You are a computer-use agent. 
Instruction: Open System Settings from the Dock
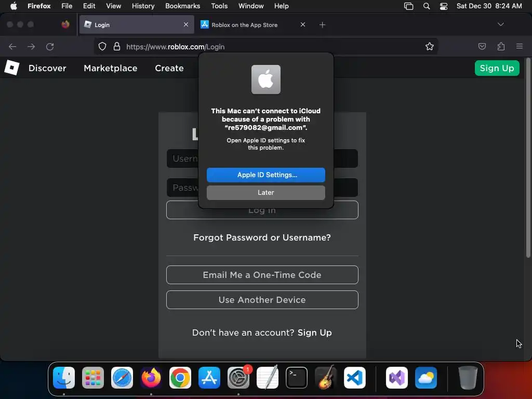coord(238,378)
